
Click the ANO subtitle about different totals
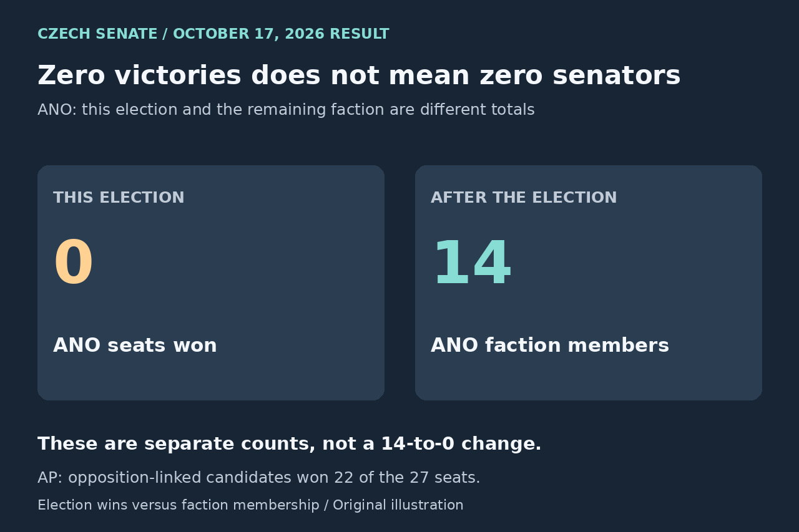click(286, 110)
